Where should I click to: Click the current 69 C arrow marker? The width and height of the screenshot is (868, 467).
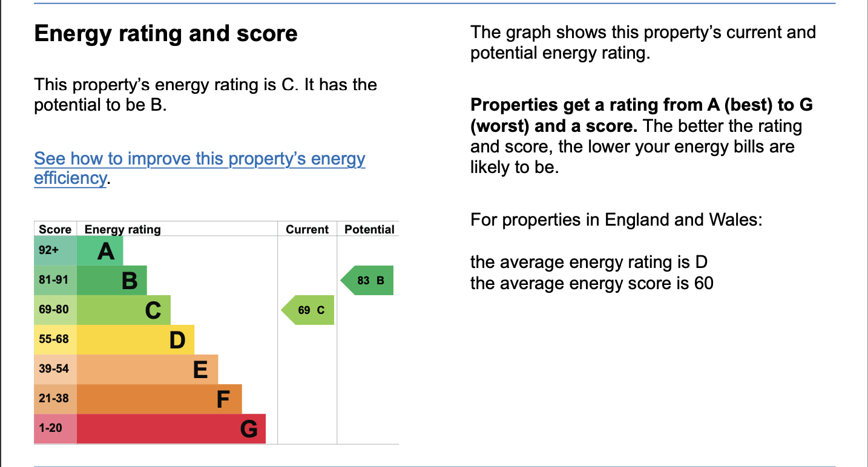pos(309,310)
